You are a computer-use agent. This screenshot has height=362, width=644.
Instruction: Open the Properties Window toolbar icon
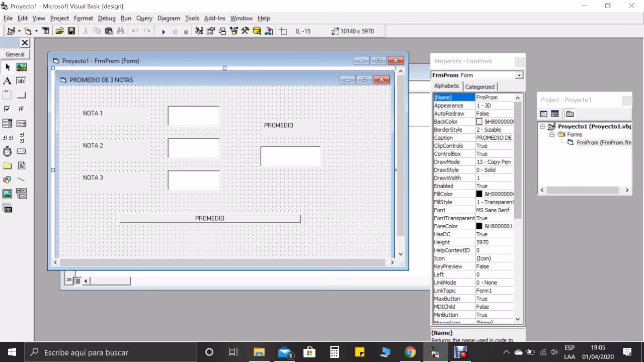coord(211,31)
